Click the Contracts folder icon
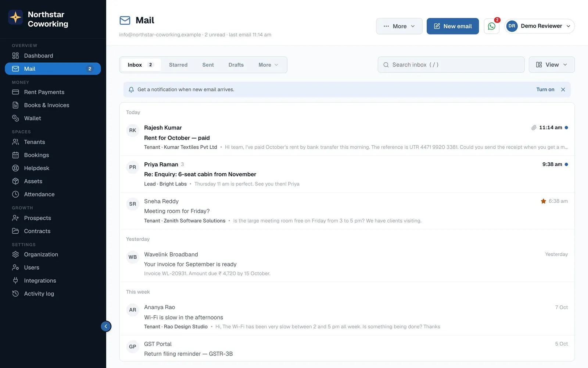 [15, 231]
